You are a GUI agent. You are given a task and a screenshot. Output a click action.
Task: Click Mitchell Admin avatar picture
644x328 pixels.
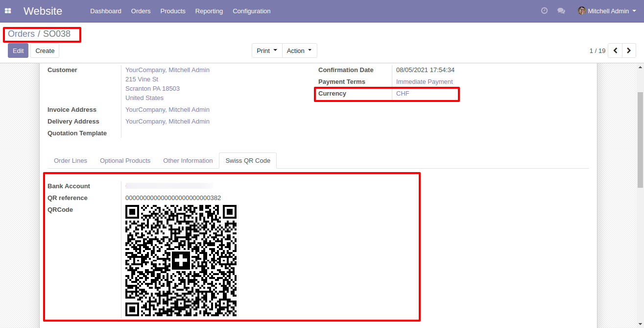click(x=582, y=11)
